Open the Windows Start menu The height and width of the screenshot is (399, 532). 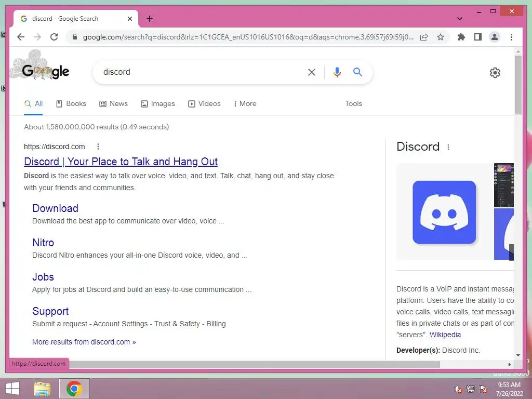click(12, 389)
